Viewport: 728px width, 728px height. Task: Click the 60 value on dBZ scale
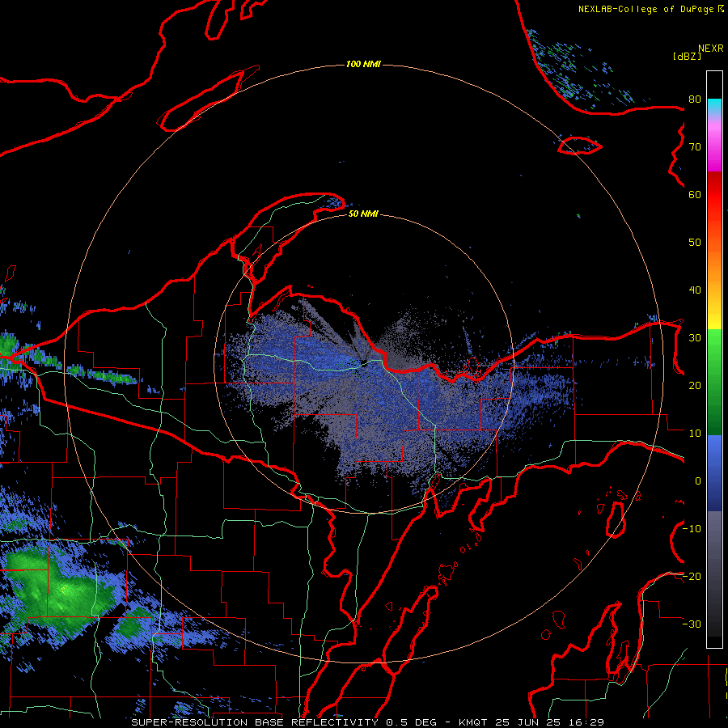point(695,194)
